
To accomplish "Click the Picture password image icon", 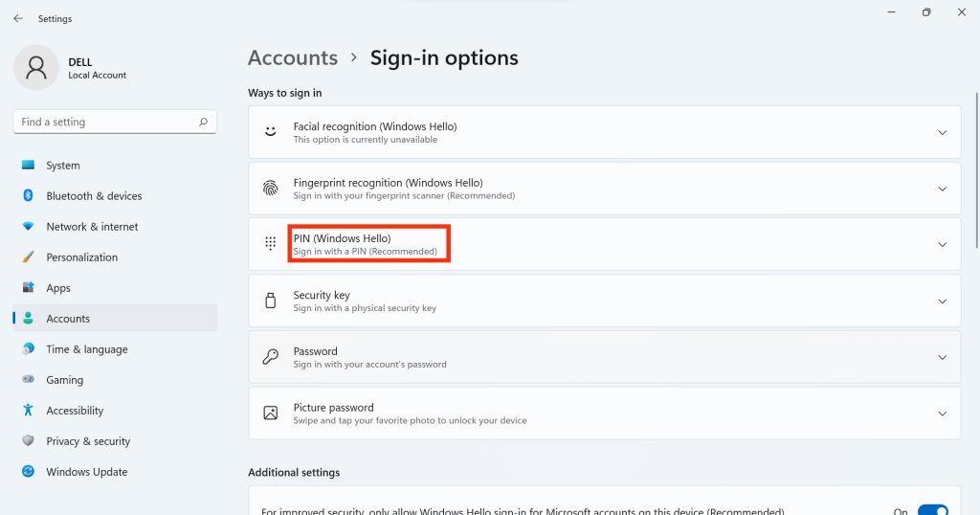I will click(x=270, y=414).
